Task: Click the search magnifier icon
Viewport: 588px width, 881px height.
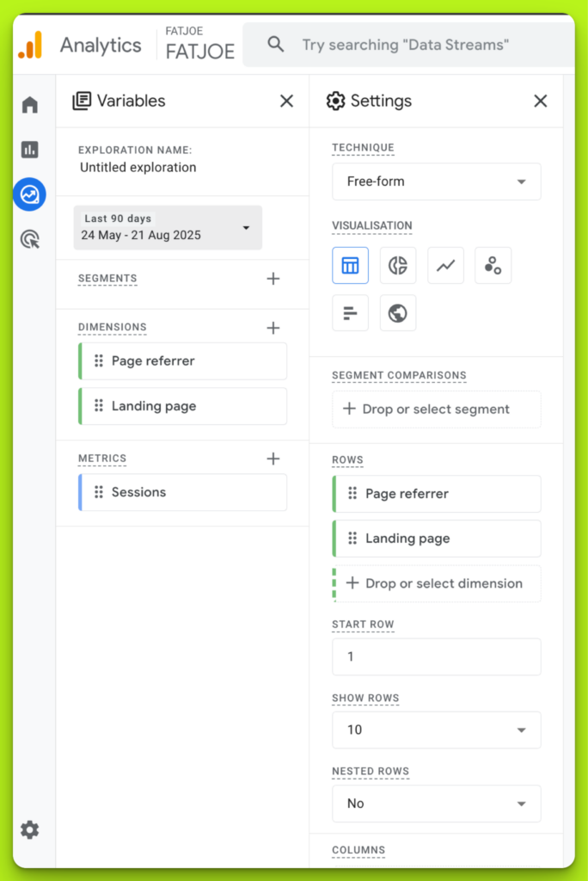Action: [x=275, y=44]
